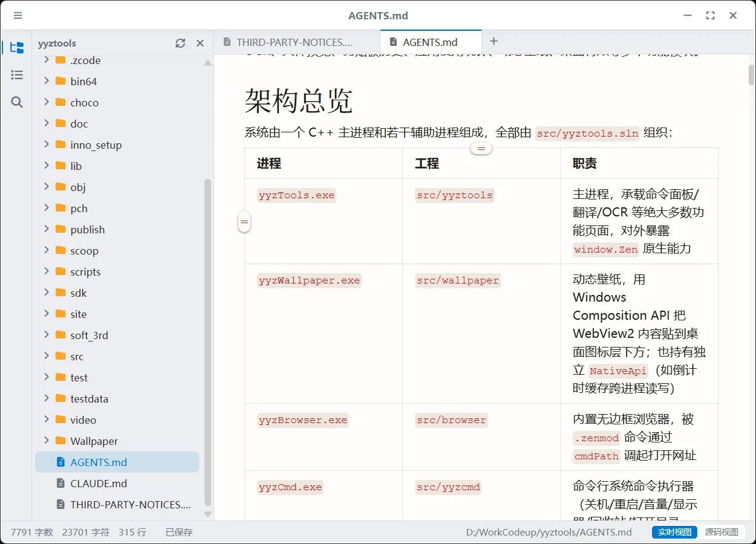The height and width of the screenshot is (544, 756).
Task: Click the file tree scrollbar up arrow
Action: click(x=207, y=63)
